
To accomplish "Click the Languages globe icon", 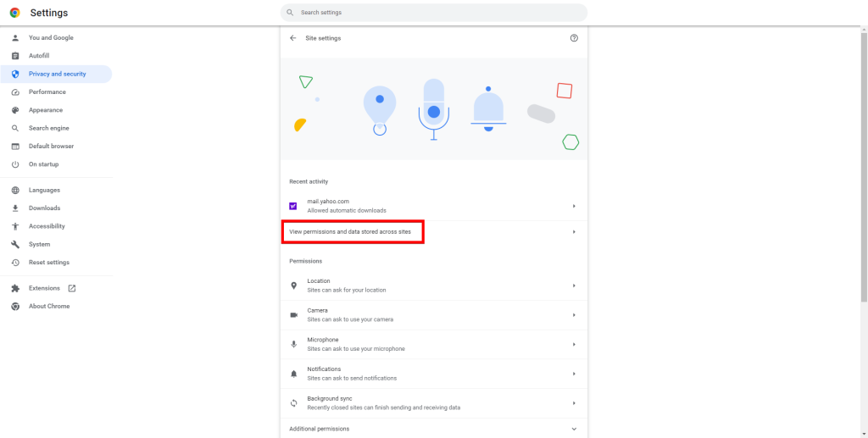I will 15,191.
